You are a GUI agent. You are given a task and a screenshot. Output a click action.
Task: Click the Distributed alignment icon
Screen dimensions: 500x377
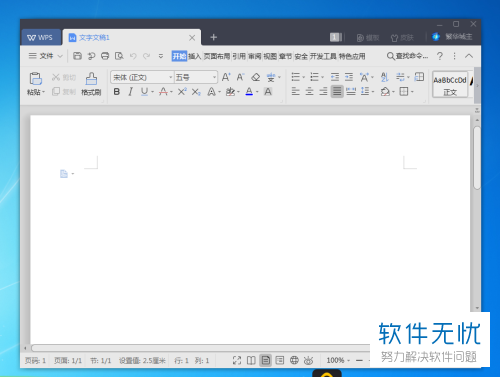351,91
